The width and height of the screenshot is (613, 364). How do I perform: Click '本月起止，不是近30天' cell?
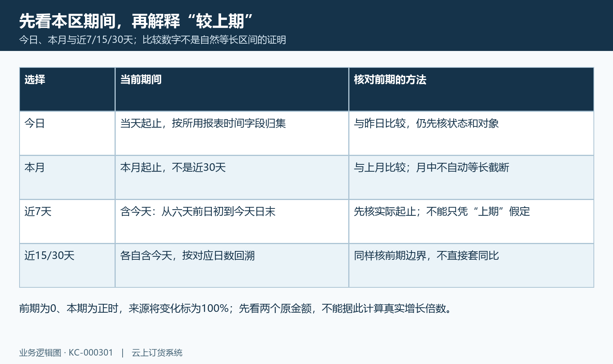tap(232, 177)
